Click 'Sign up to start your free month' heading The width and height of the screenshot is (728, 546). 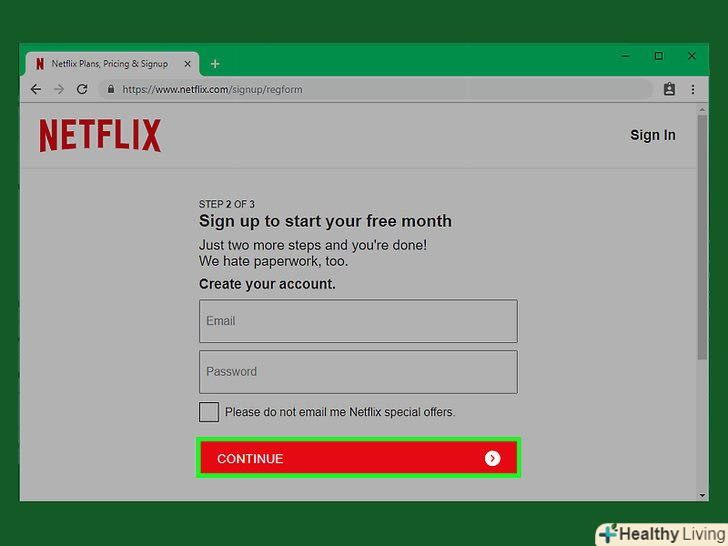click(325, 221)
